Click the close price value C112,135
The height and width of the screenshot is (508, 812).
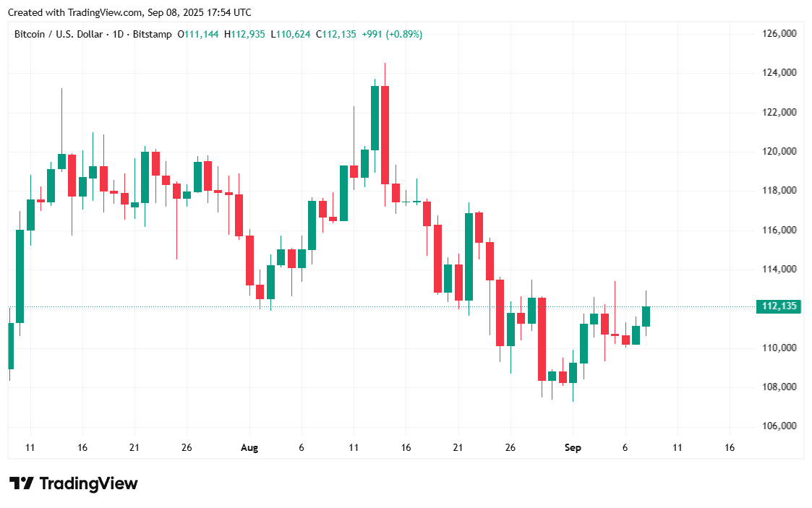(336, 34)
